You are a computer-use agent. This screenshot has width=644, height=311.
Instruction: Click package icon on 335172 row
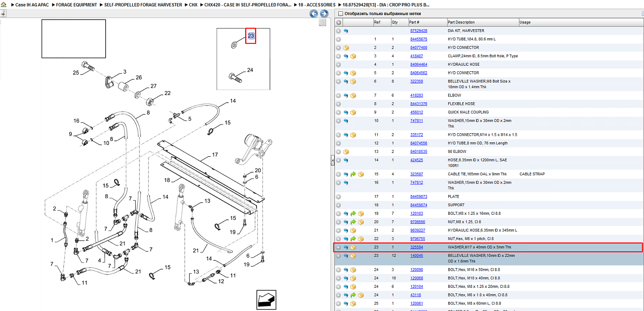point(353,135)
